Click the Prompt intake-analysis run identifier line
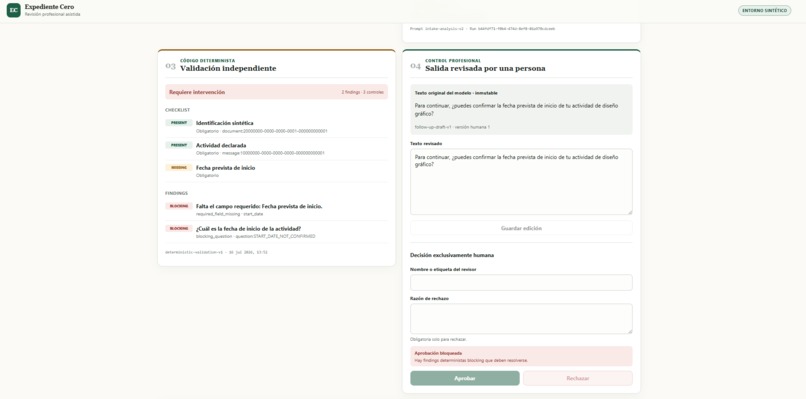This screenshot has width=806, height=399. [482, 29]
